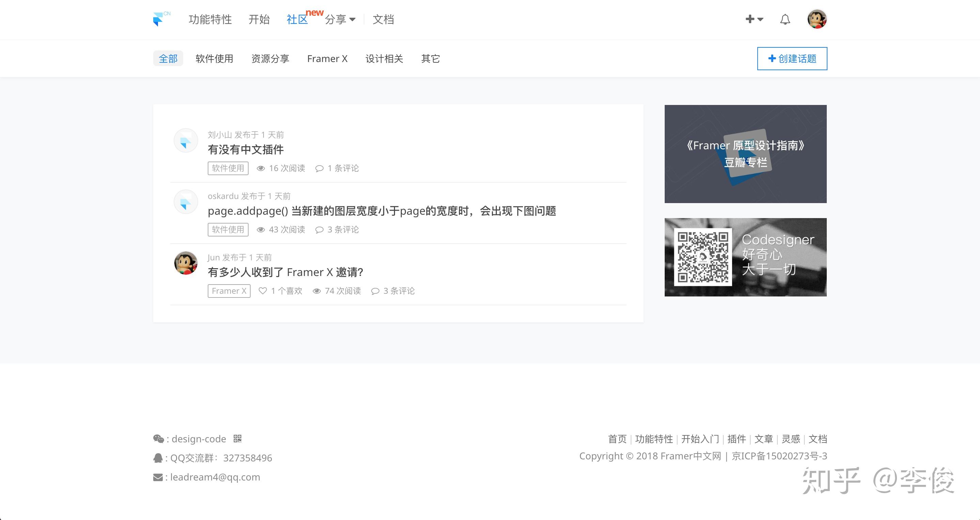Click the user avatar in header
Screen dimensions: 980x520
click(817, 19)
